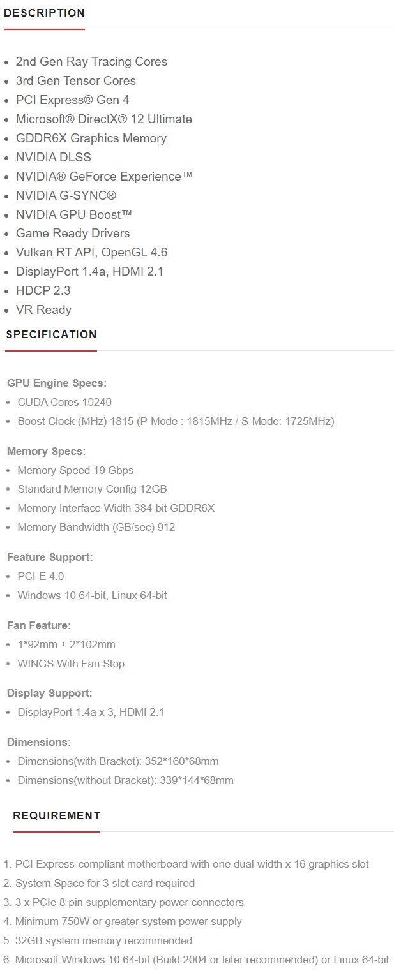Click the Boost Clock specification line
The image size is (394, 980).
point(176,421)
